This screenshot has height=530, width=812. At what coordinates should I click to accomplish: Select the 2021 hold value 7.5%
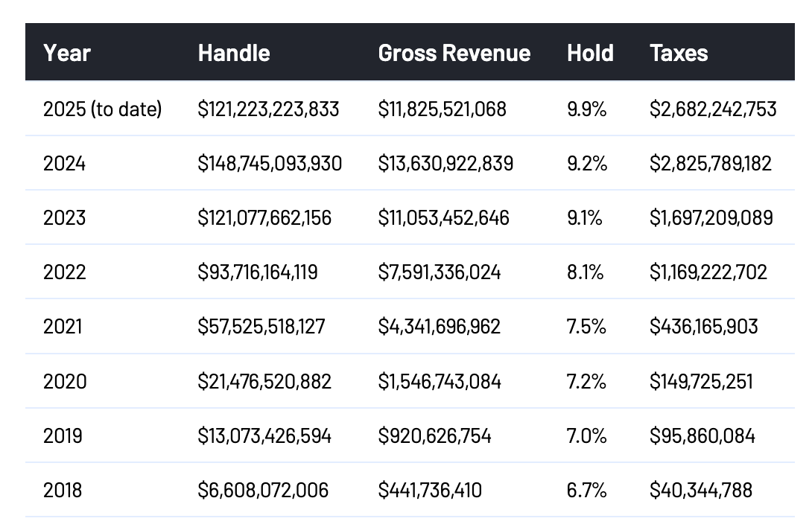click(x=586, y=326)
